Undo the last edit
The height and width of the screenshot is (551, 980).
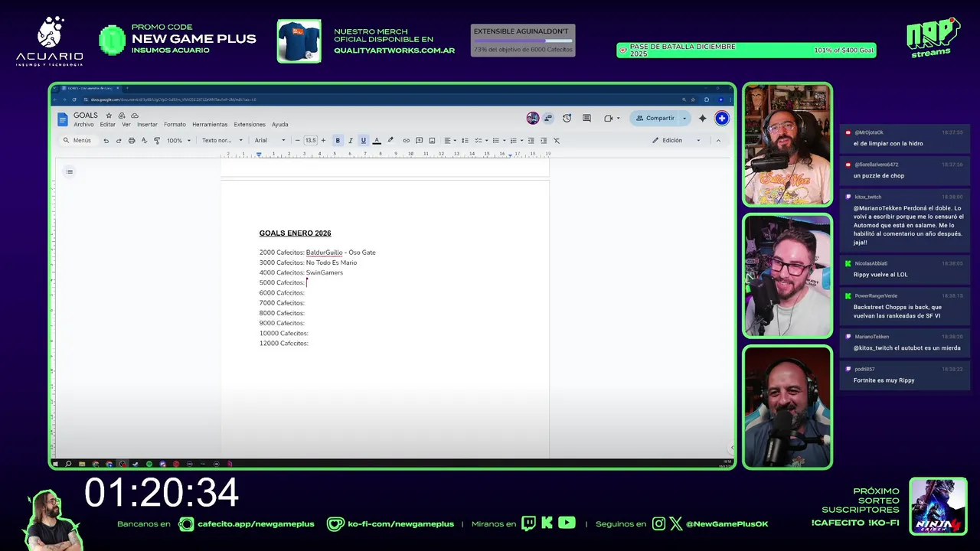106,141
